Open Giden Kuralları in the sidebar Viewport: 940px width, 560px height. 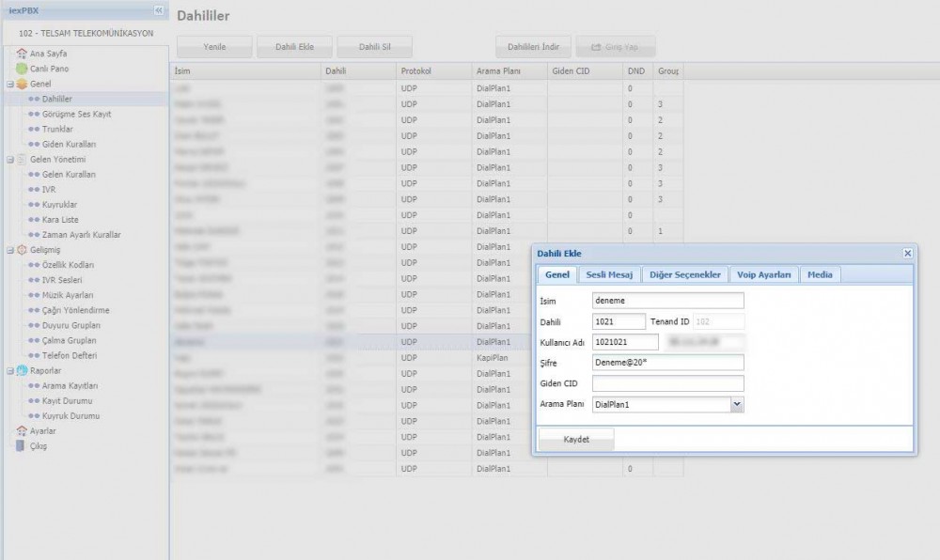(69, 145)
